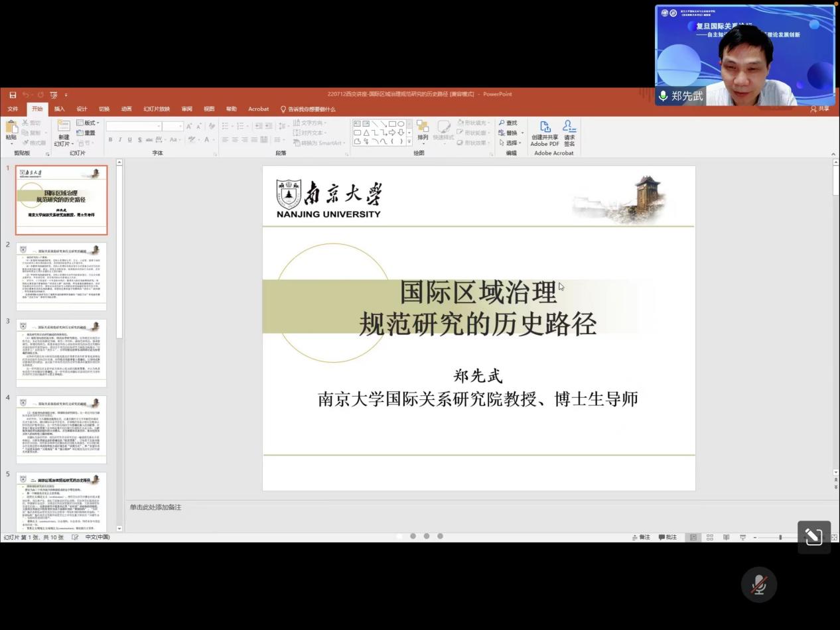The image size is (840, 630).
Task: Open the 版式 layout dropdown
Action: pyautogui.click(x=88, y=123)
